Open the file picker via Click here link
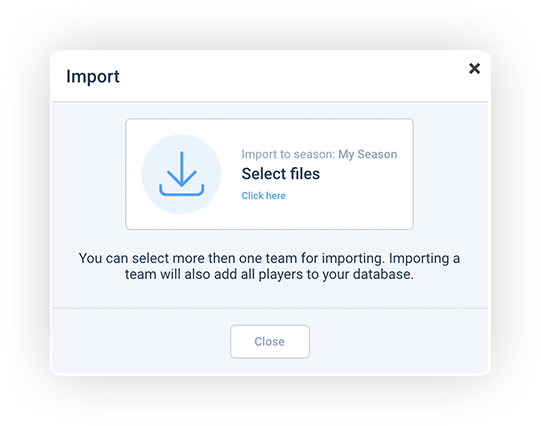Screen dimensions: 541x426 (263, 196)
